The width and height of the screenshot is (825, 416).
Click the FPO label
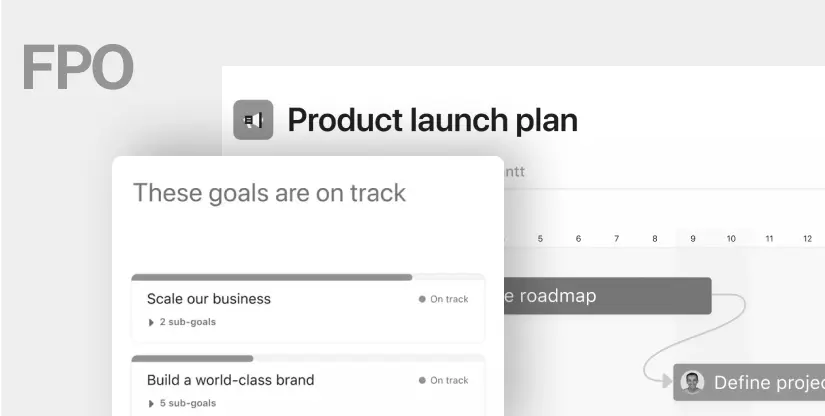click(77, 67)
